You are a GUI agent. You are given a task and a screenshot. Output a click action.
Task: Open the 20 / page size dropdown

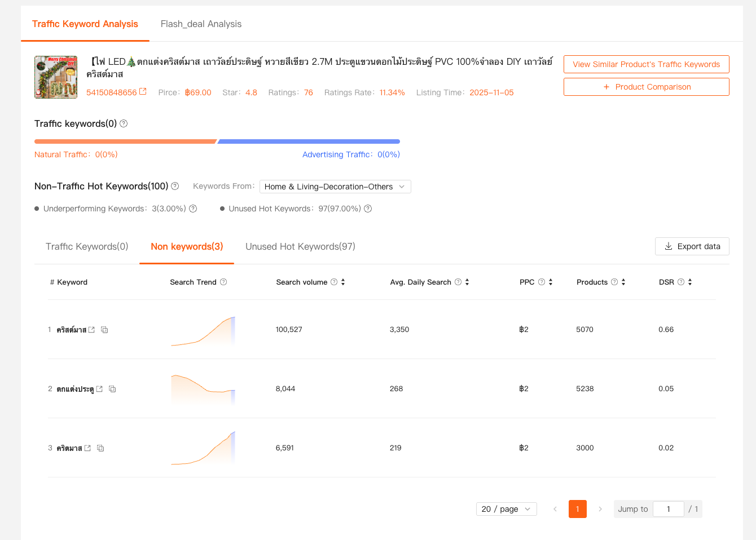pyautogui.click(x=506, y=509)
